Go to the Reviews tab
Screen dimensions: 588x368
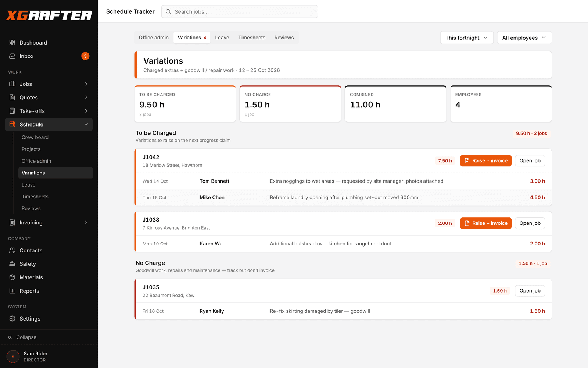point(284,38)
